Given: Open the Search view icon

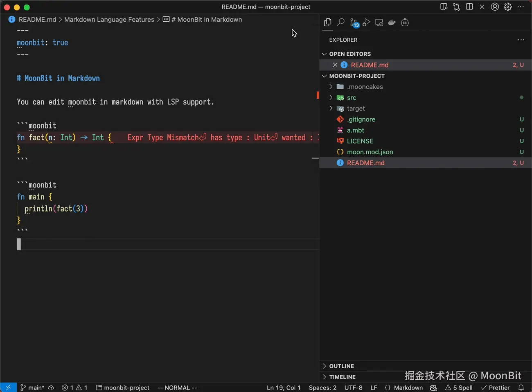Looking at the screenshot, I should coord(340,23).
